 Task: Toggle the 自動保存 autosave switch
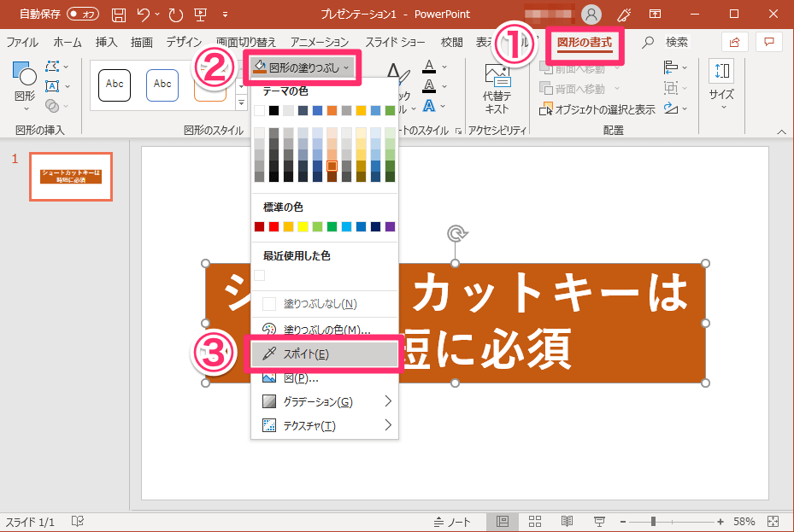click(83, 15)
